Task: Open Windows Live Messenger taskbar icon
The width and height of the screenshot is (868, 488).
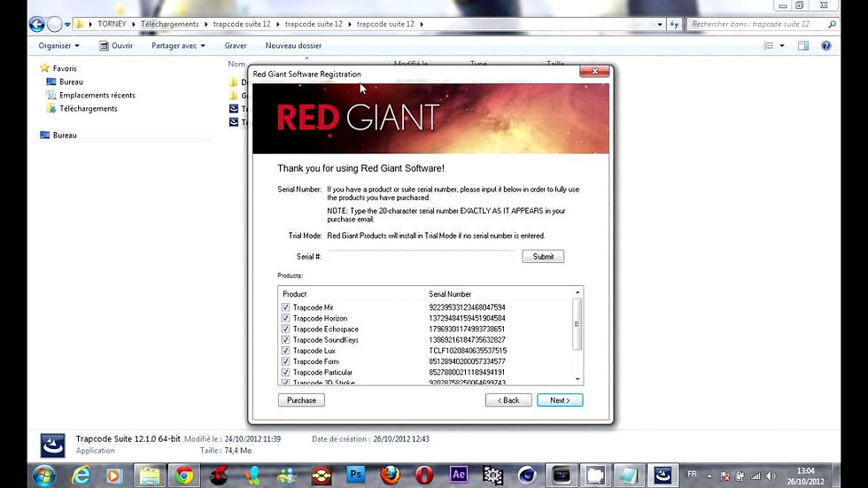Action: (x=287, y=476)
